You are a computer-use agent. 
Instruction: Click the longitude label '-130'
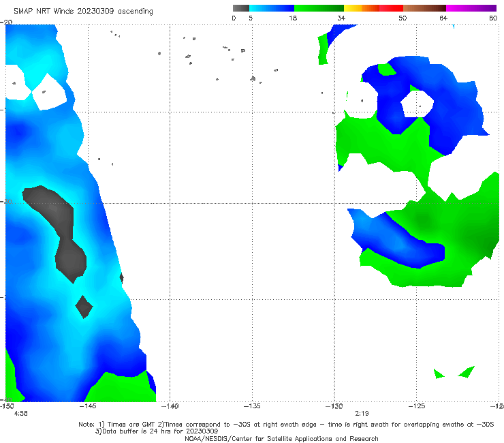334,406
